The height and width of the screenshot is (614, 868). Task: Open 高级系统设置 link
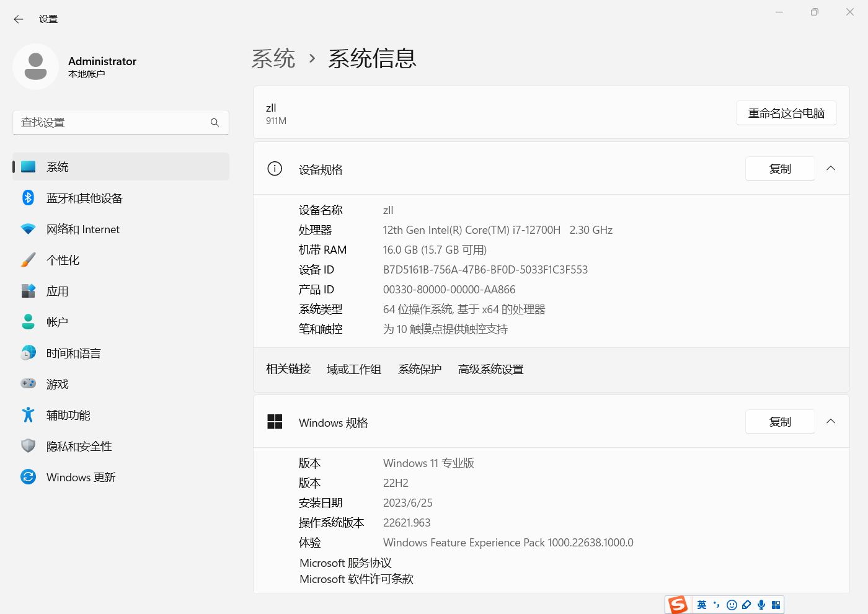490,370
